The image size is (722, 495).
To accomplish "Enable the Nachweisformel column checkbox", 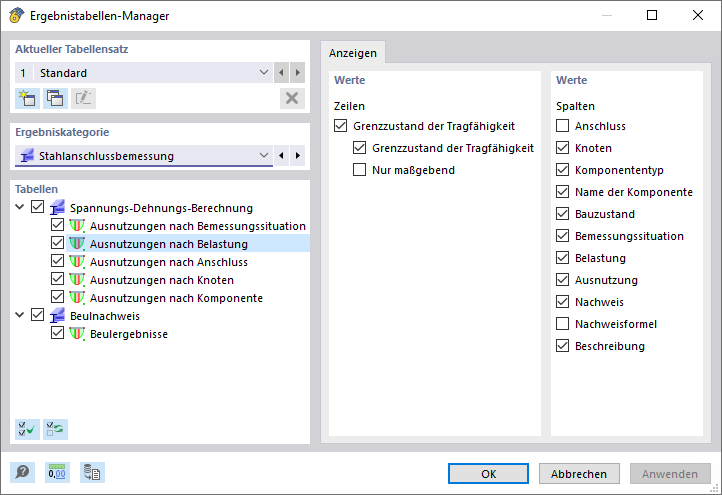I will click(x=563, y=324).
